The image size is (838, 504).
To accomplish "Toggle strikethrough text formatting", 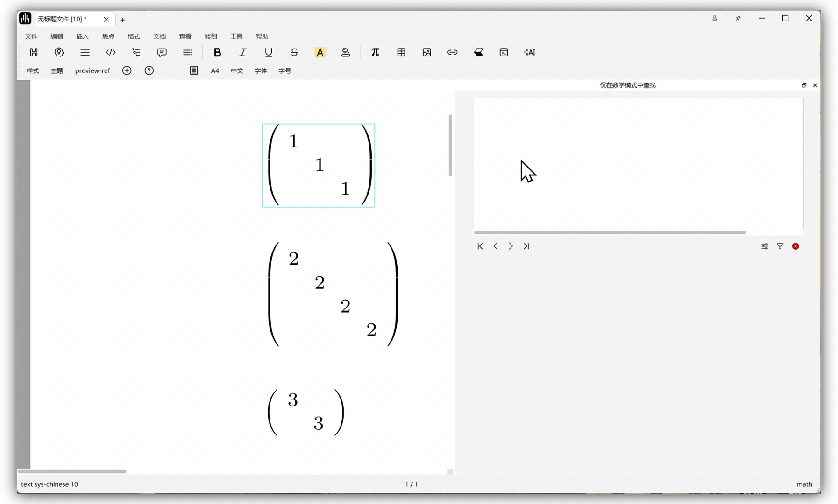I will pyautogui.click(x=294, y=52).
